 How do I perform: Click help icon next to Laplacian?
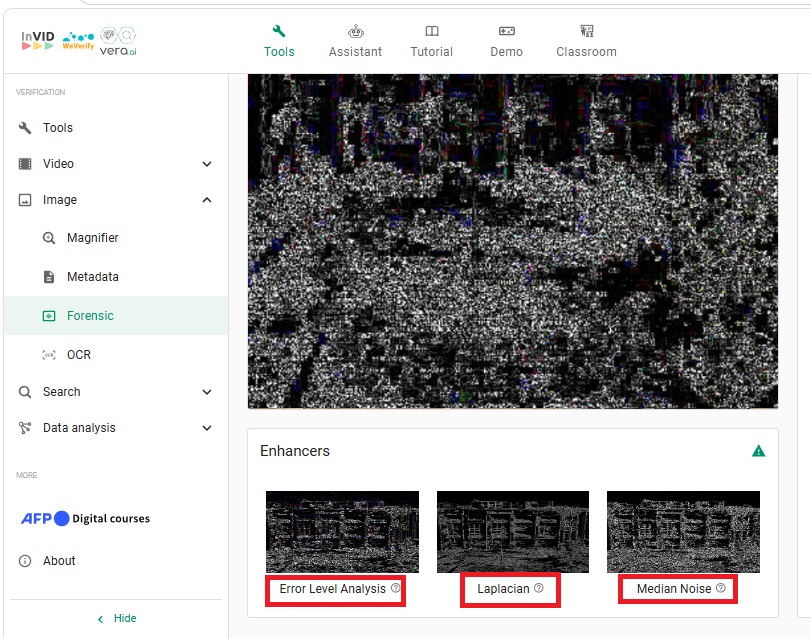pos(539,589)
